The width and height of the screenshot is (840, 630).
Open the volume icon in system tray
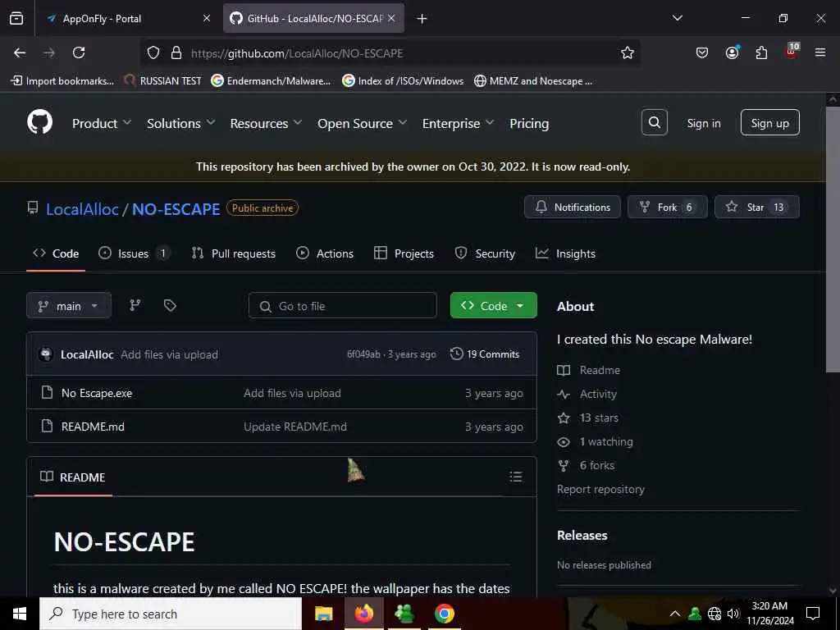pos(733,614)
